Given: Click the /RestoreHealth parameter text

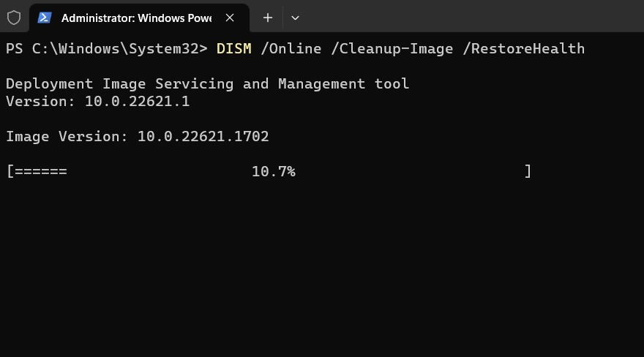Looking at the screenshot, I should [524, 49].
